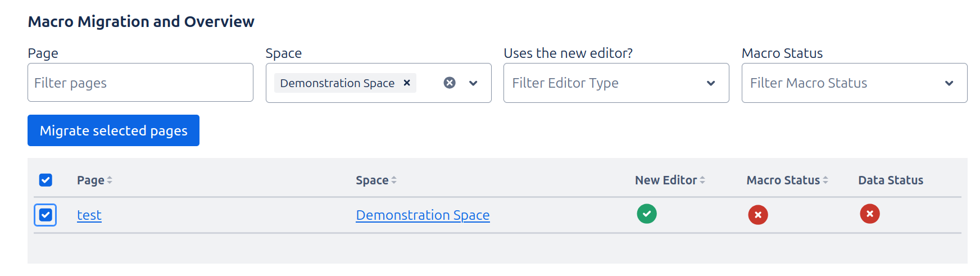Click the Macro Migration and Overview heading
The image size is (980, 276).
[x=141, y=21]
